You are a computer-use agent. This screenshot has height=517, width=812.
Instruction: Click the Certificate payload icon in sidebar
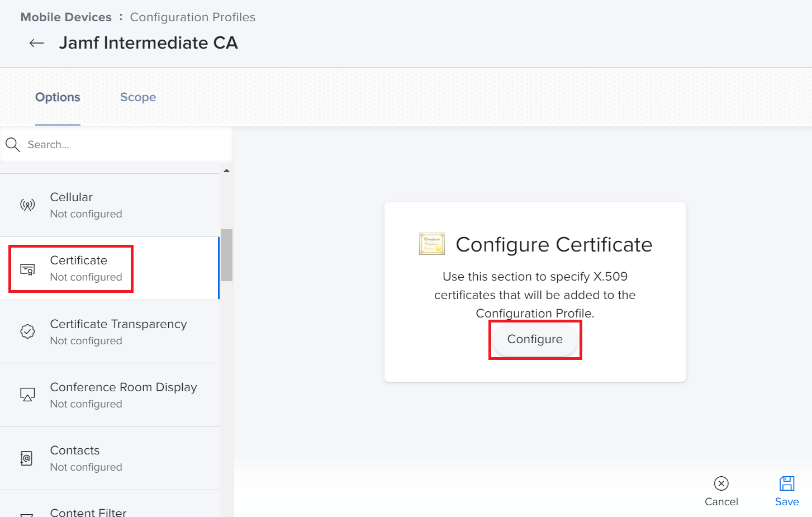[27, 269]
